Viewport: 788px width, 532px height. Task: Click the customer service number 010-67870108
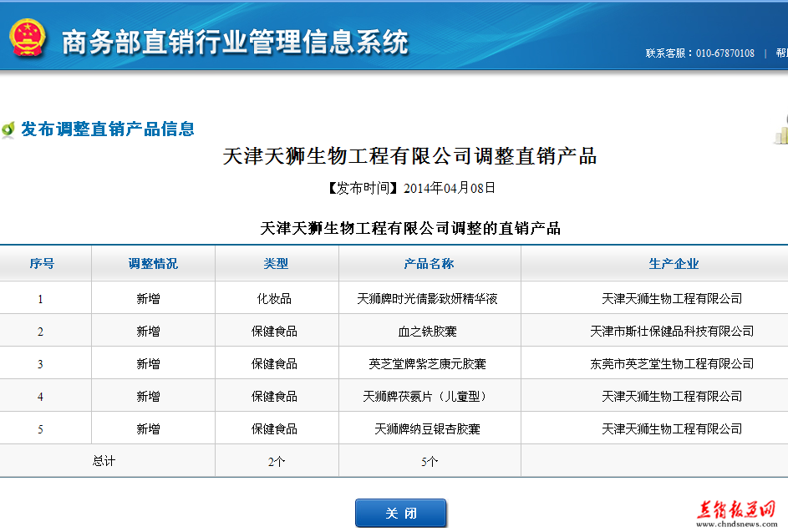[724, 53]
